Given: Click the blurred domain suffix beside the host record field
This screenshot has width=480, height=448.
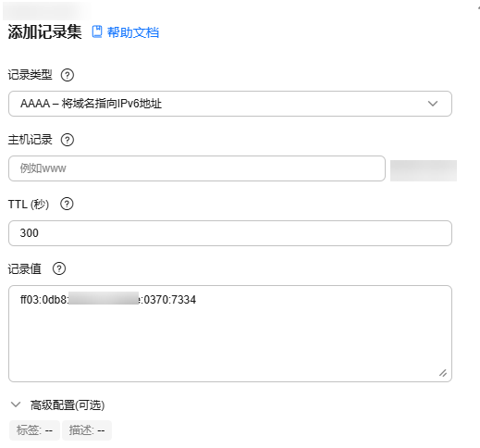Looking at the screenshot, I should point(424,170).
